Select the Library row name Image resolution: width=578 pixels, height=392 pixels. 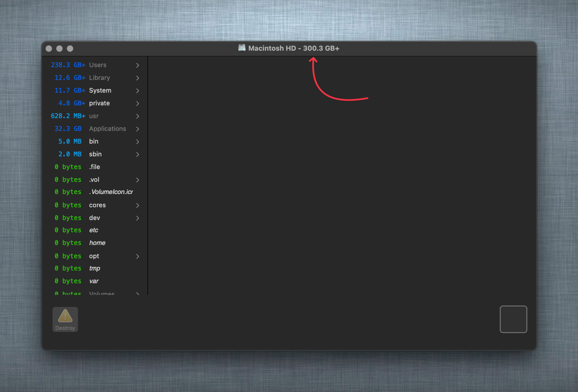coord(99,78)
